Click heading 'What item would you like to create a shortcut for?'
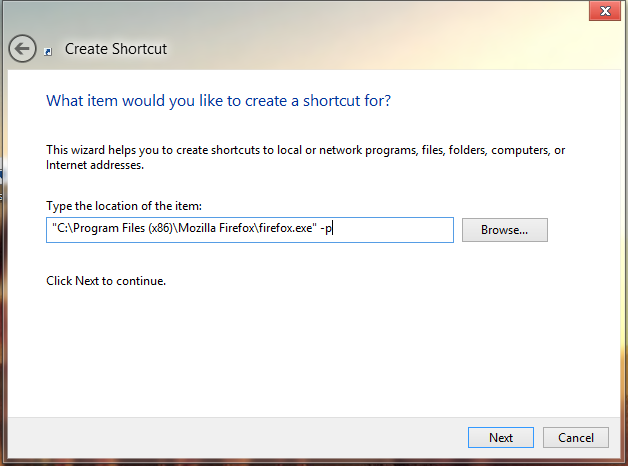 [x=218, y=100]
